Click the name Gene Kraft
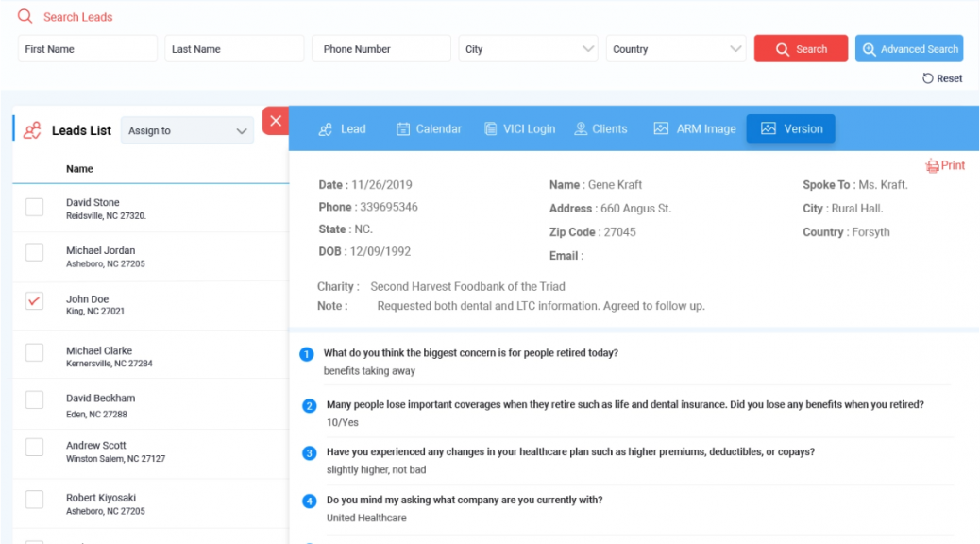Image resolution: width=980 pixels, height=544 pixels. [x=615, y=185]
